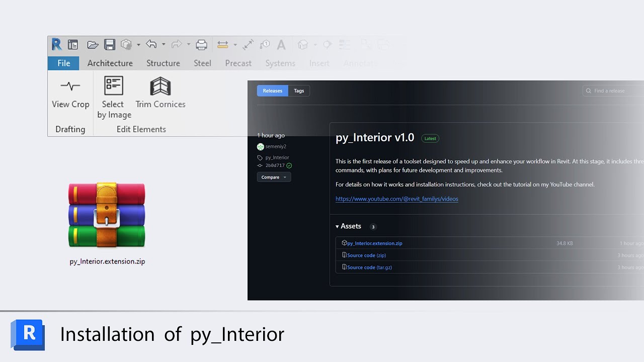The height and width of the screenshot is (362, 644).
Task: Click the py_Interior.extension.zip file name label
Action: click(107, 261)
